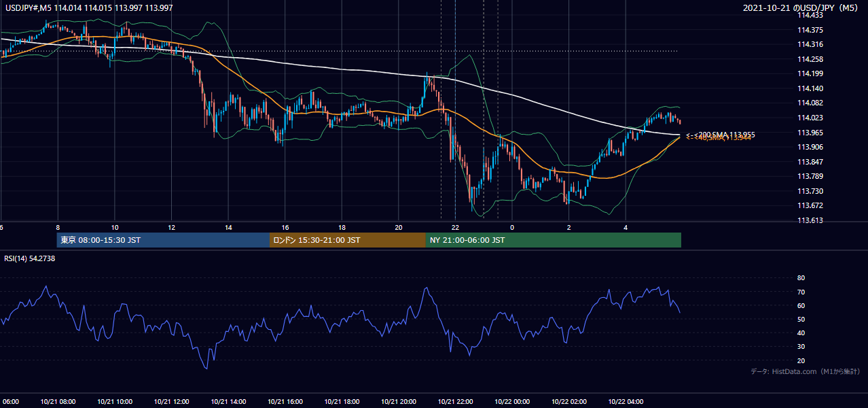Viewport: 868px width, 408px height.
Task: Click price axis label 113.613
Action: pos(810,220)
